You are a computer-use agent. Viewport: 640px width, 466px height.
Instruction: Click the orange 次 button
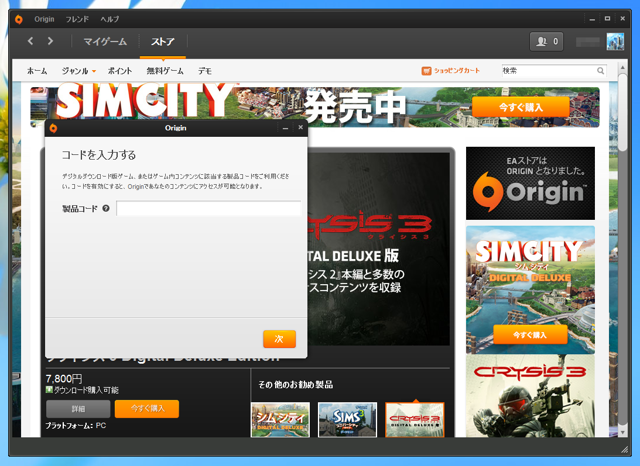(279, 339)
